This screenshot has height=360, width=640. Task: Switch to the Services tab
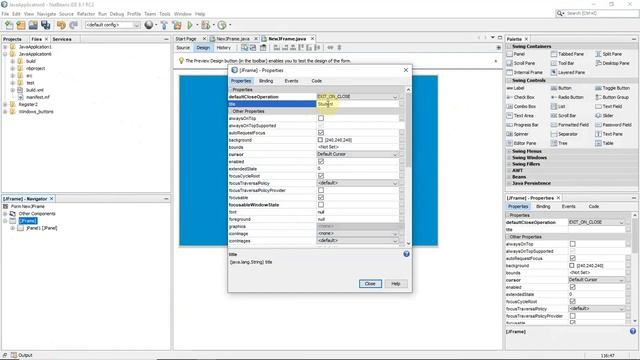tap(62, 39)
